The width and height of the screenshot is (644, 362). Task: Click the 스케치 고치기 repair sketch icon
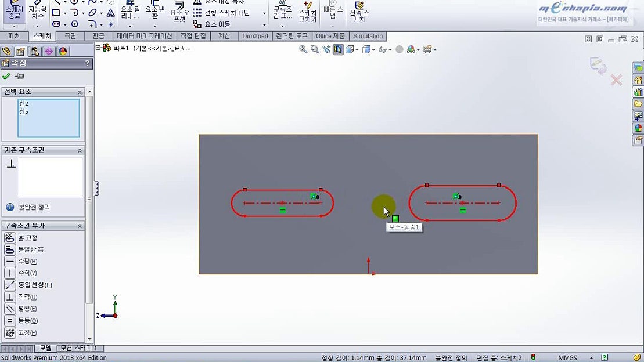pos(307,13)
